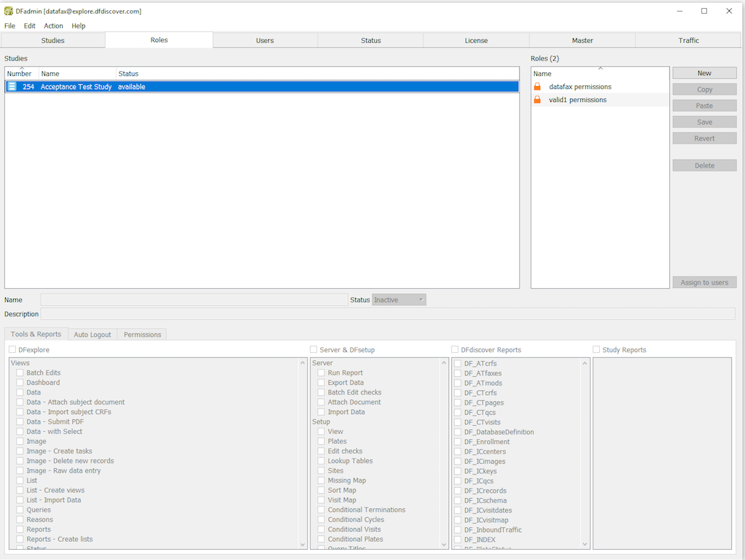Viewport: 745px width, 560px height.
Task: Click the DFexplore views list scrollbar
Action: (303, 452)
